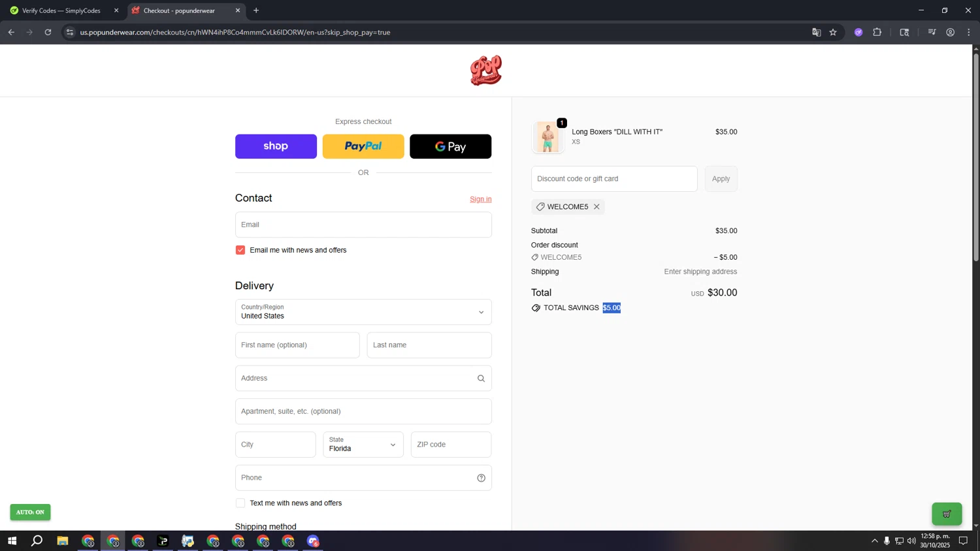
Task: Open Windows taskbar search
Action: click(x=37, y=541)
